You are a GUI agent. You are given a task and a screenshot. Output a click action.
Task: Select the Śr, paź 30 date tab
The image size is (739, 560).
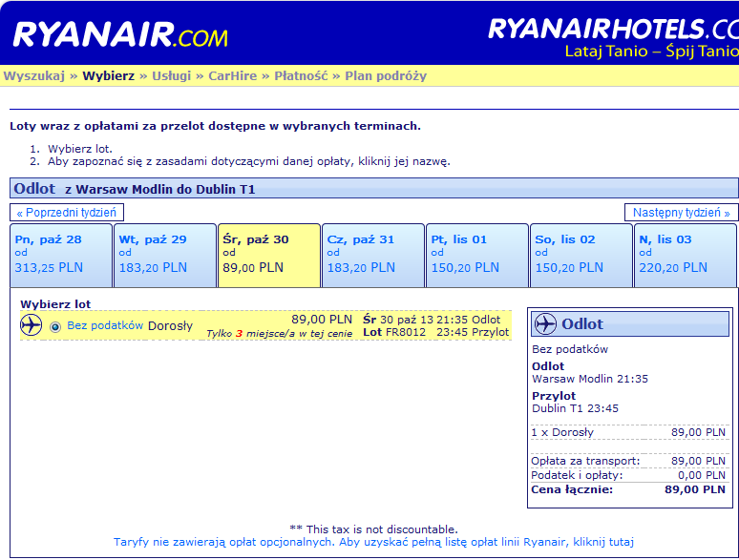point(269,256)
